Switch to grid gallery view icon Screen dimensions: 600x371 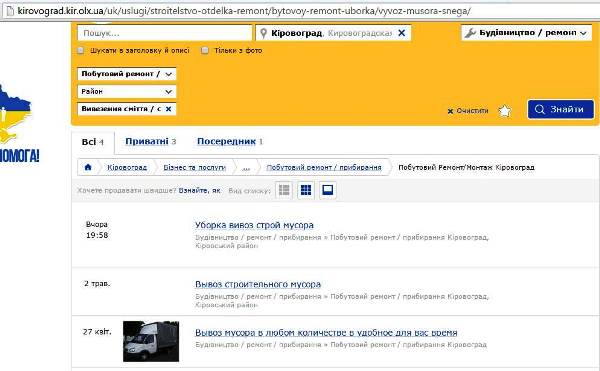[x=306, y=190]
